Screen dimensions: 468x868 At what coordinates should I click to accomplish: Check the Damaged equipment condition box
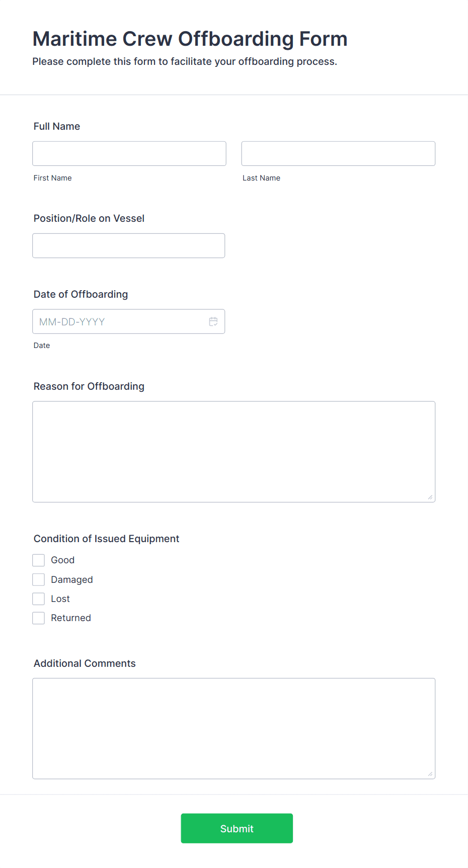(x=38, y=579)
